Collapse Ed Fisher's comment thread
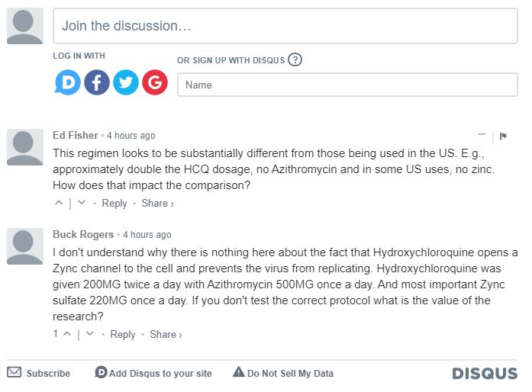 pos(482,136)
